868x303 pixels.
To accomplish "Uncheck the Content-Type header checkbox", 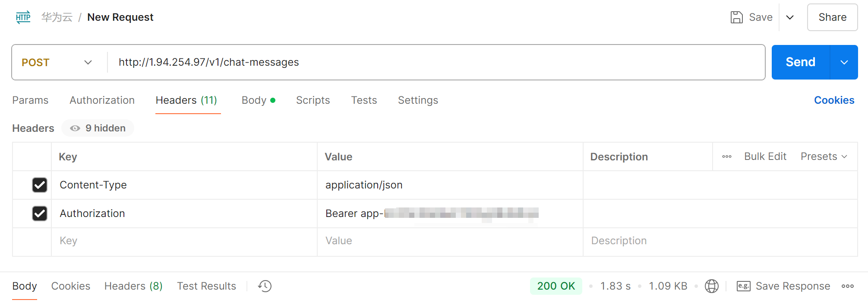I will point(40,185).
